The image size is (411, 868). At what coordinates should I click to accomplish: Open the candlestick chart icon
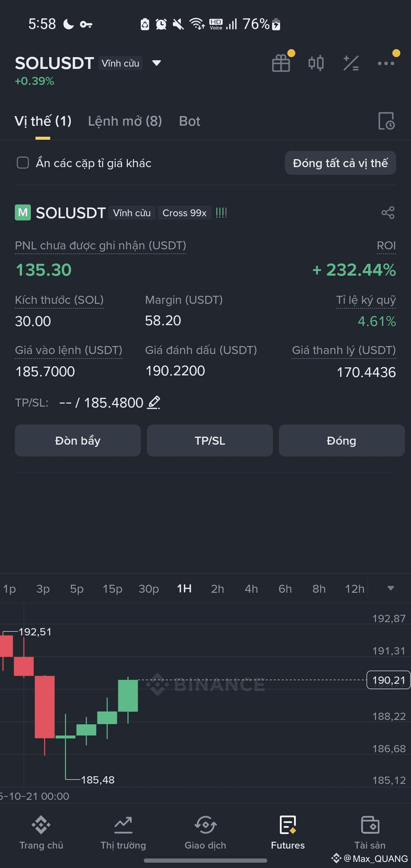(316, 63)
